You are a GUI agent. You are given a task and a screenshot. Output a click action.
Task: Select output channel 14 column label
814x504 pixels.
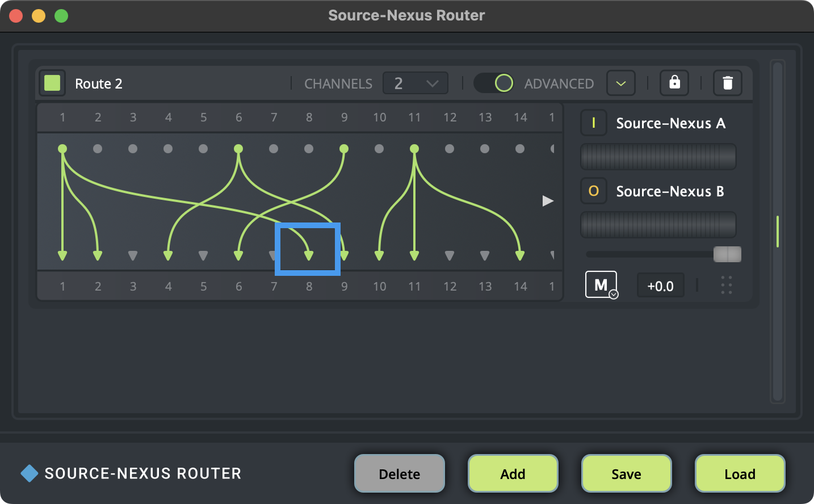[520, 287]
